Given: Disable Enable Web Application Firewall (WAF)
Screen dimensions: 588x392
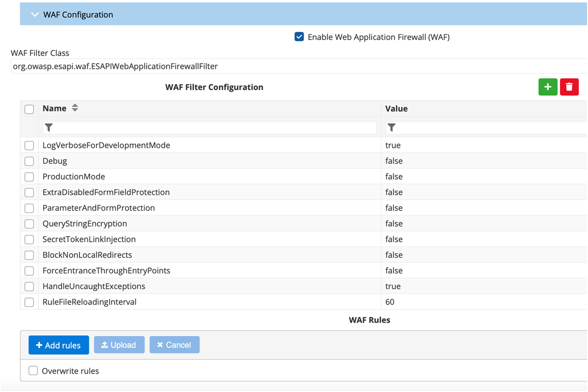Looking at the screenshot, I should (299, 36).
